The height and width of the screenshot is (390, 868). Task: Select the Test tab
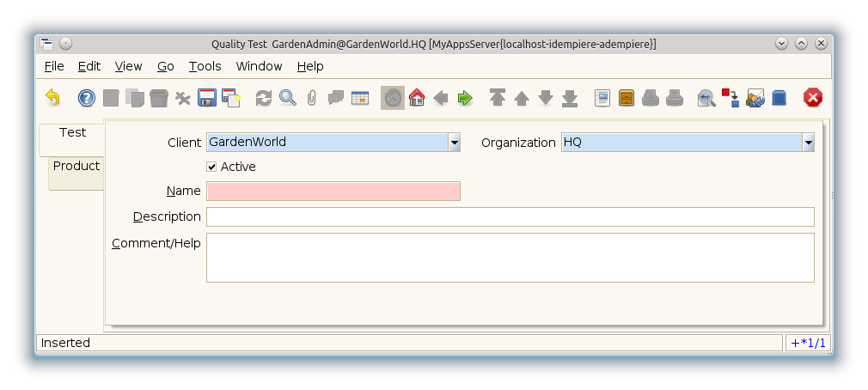[x=72, y=133]
